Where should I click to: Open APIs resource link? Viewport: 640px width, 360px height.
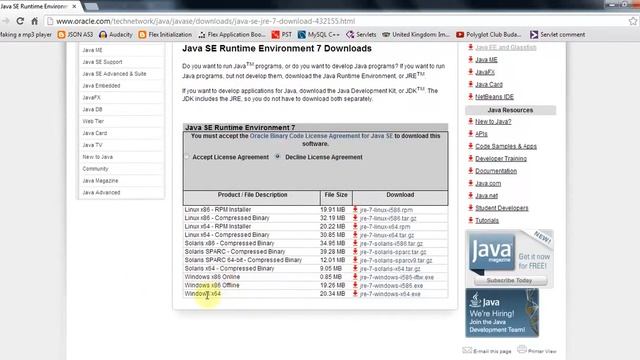click(x=481, y=134)
